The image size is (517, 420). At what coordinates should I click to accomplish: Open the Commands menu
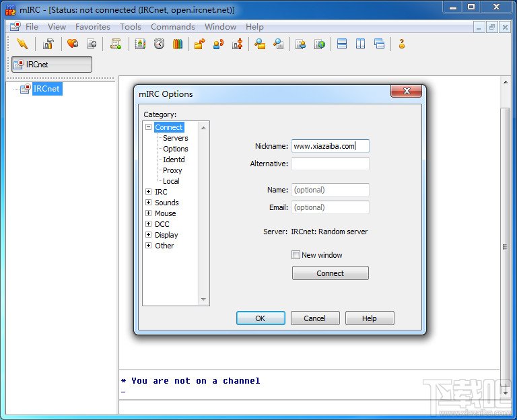tap(173, 27)
